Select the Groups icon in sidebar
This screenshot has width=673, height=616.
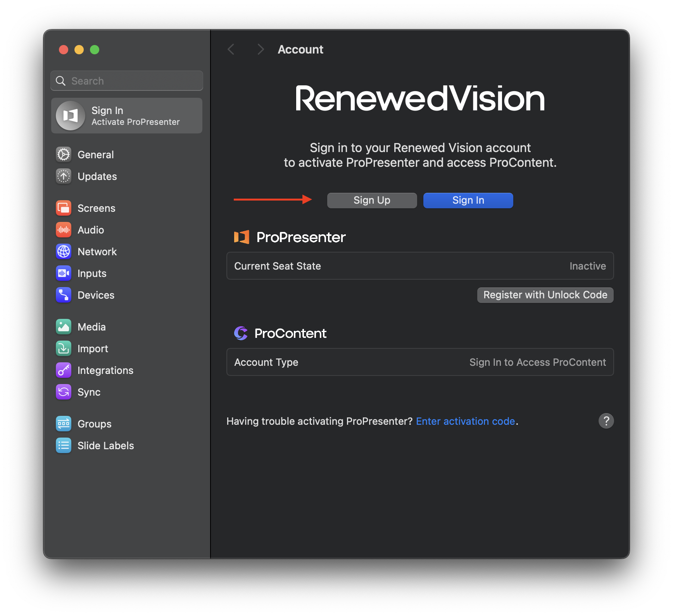(64, 424)
